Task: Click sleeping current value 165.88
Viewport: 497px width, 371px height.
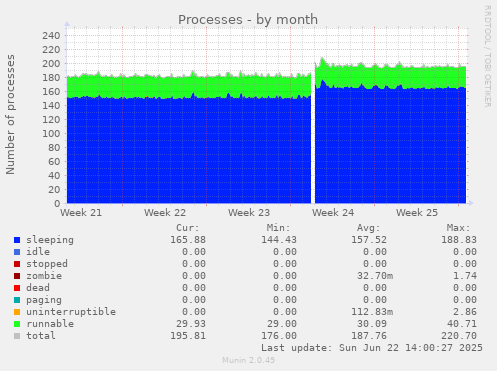Action: pos(188,240)
